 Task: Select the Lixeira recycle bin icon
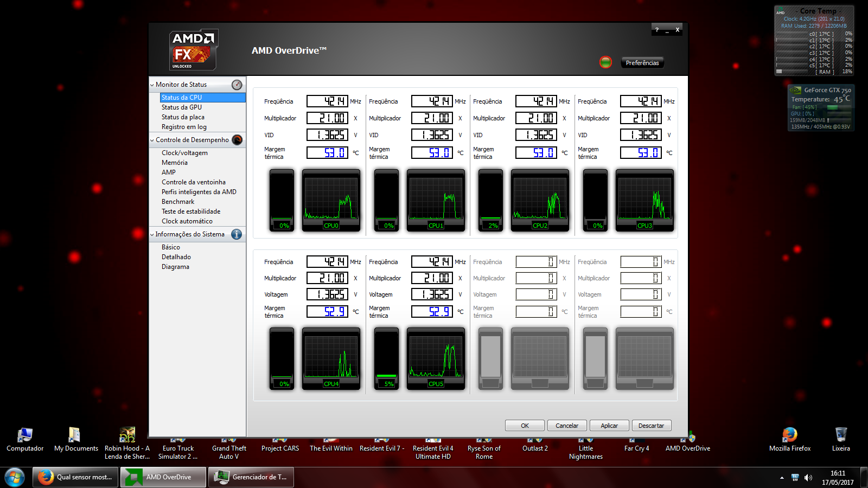[841, 440]
